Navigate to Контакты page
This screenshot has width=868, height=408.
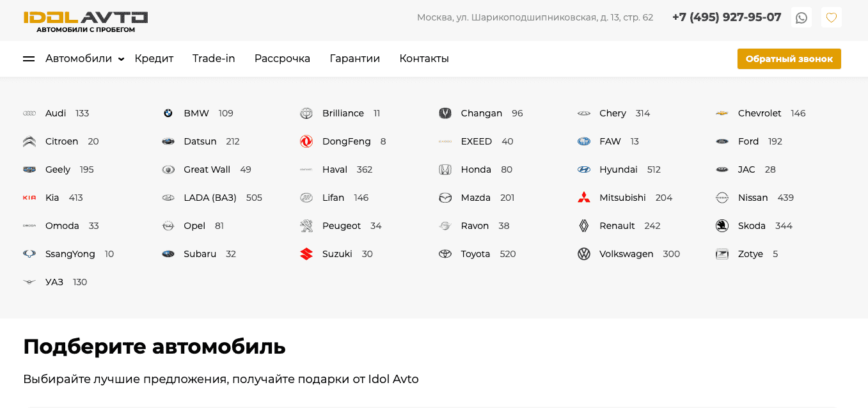423,59
